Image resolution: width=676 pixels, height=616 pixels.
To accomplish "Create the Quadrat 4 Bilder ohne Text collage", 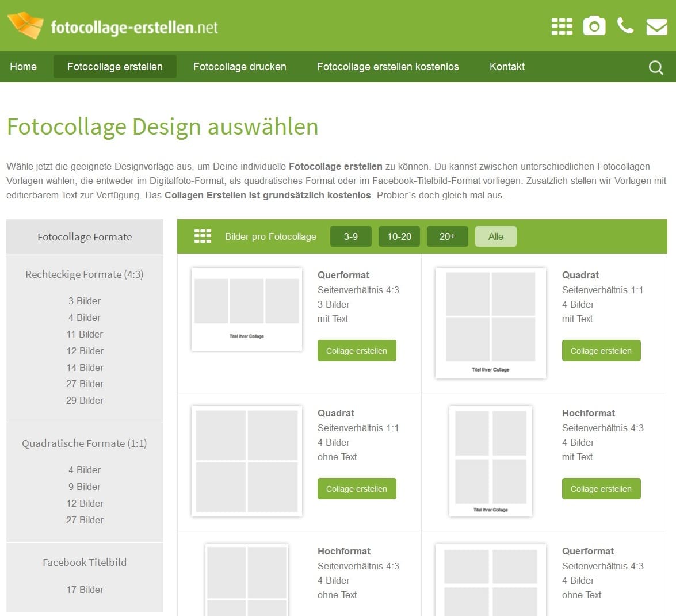I will pyautogui.click(x=357, y=488).
